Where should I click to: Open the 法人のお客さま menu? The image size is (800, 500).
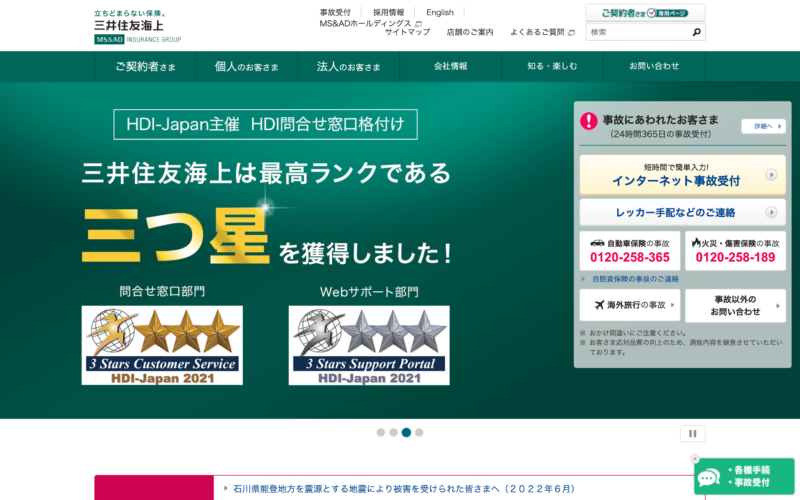tap(348, 66)
